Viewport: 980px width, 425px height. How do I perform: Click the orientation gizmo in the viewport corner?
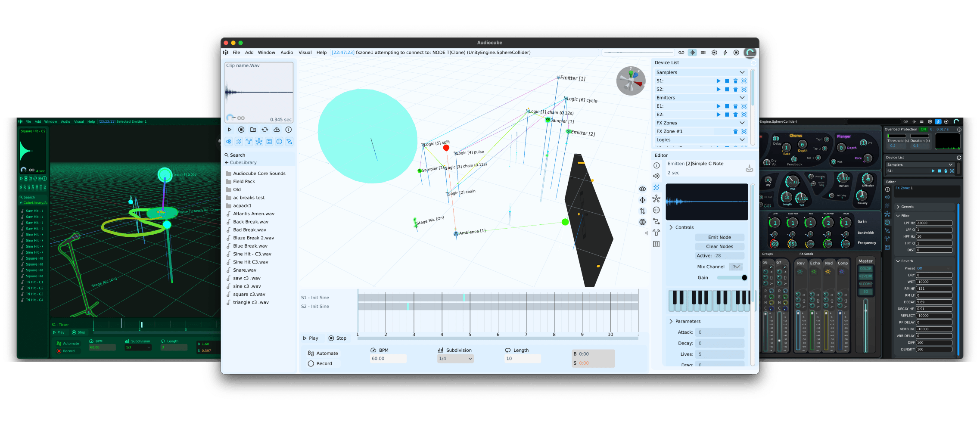[631, 81]
